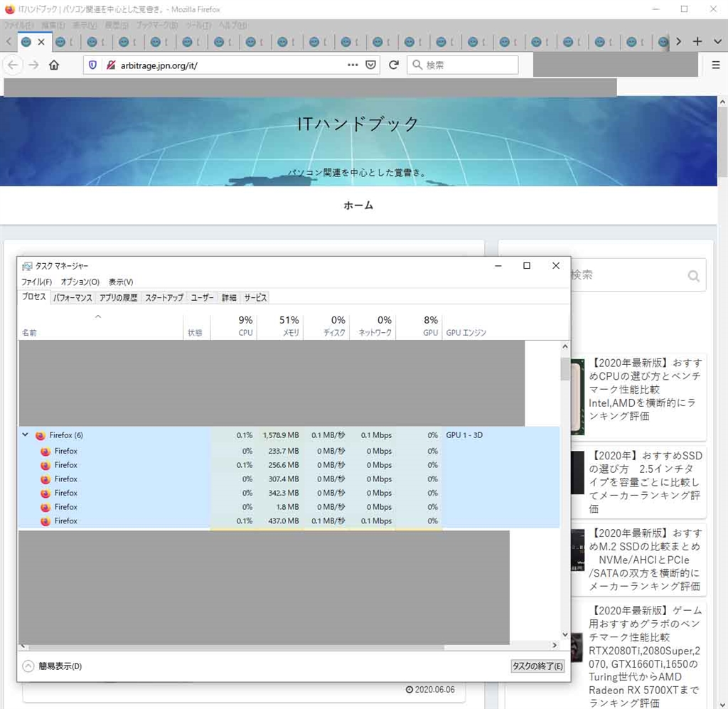This screenshot has width=728, height=709.
Task: Switch to the アプリの履歴 tab
Action: [x=119, y=298]
